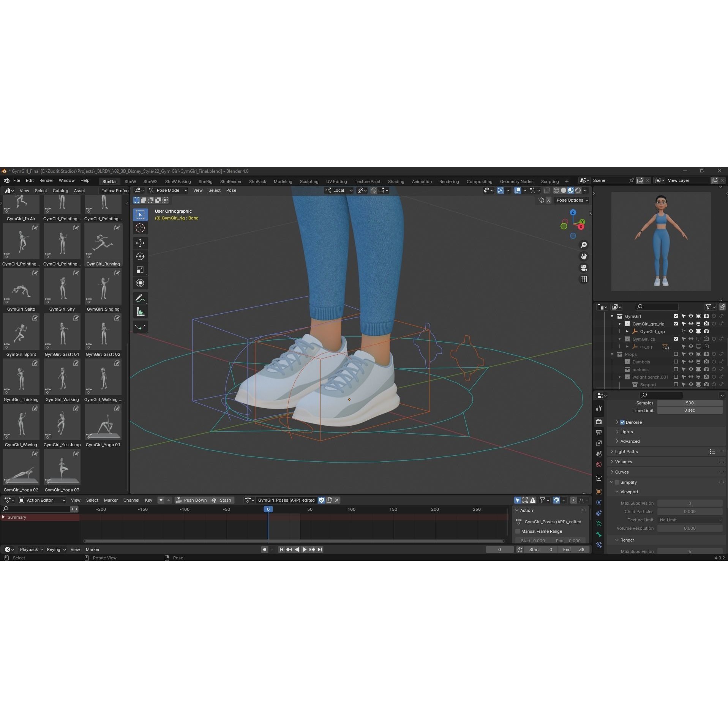Toggle Denoise in render properties

pos(622,422)
